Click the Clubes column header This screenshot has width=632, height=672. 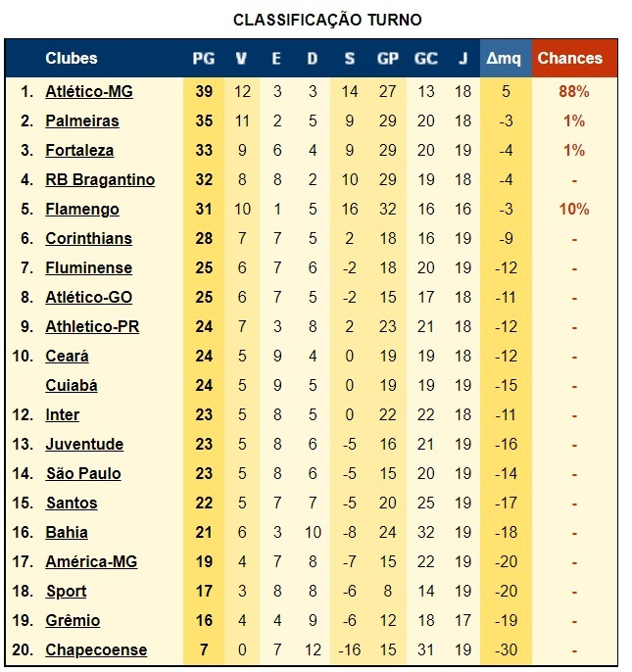72,59
